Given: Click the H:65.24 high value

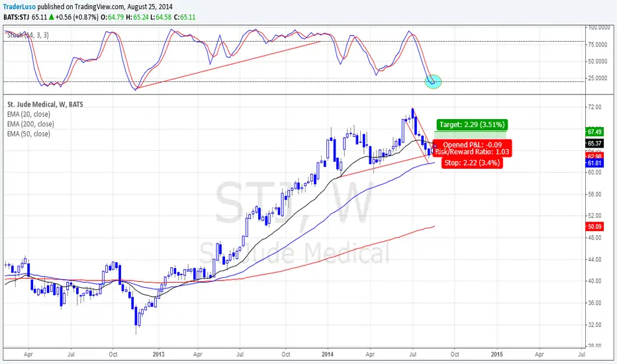Looking at the screenshot, I should [137, 17].
